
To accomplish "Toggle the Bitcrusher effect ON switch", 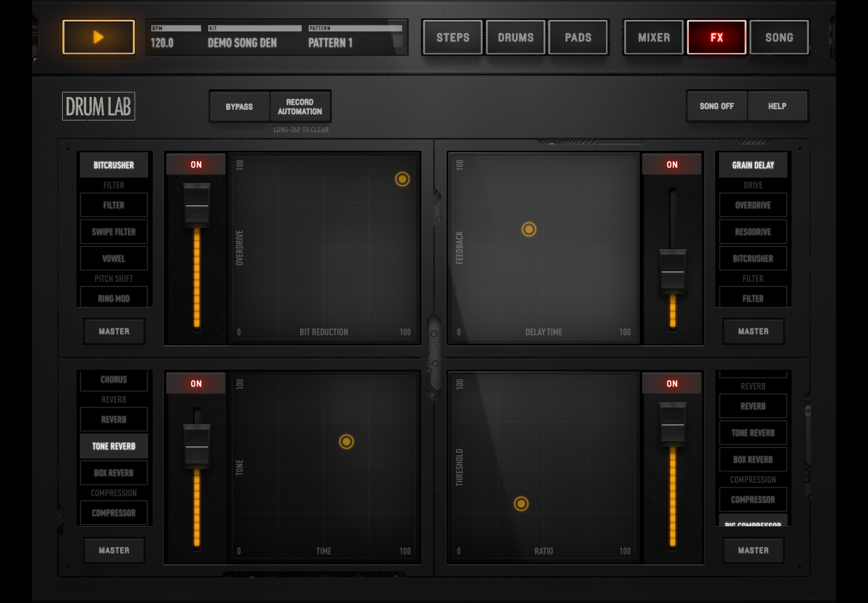I will pyautogui.click(x=196, y=164).
